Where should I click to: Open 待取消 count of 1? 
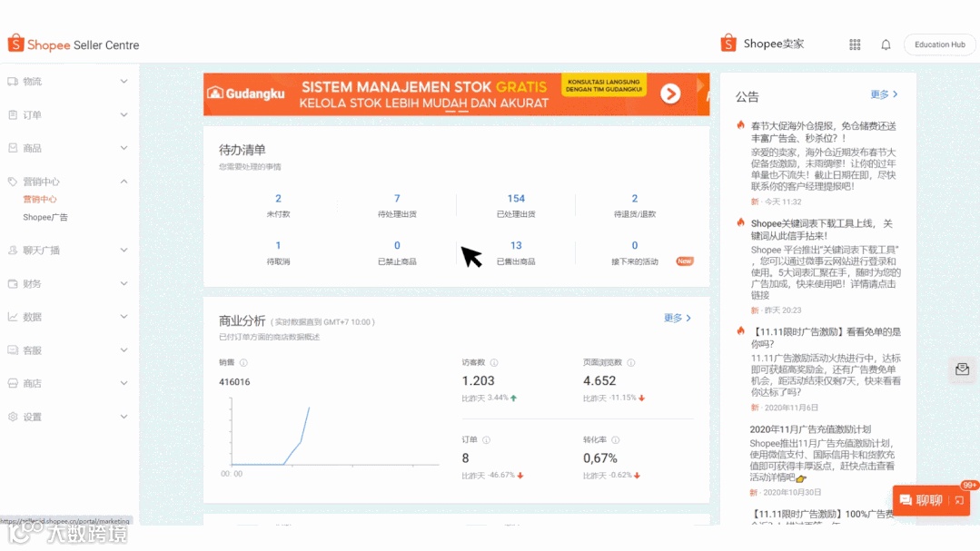click(278, 245)
